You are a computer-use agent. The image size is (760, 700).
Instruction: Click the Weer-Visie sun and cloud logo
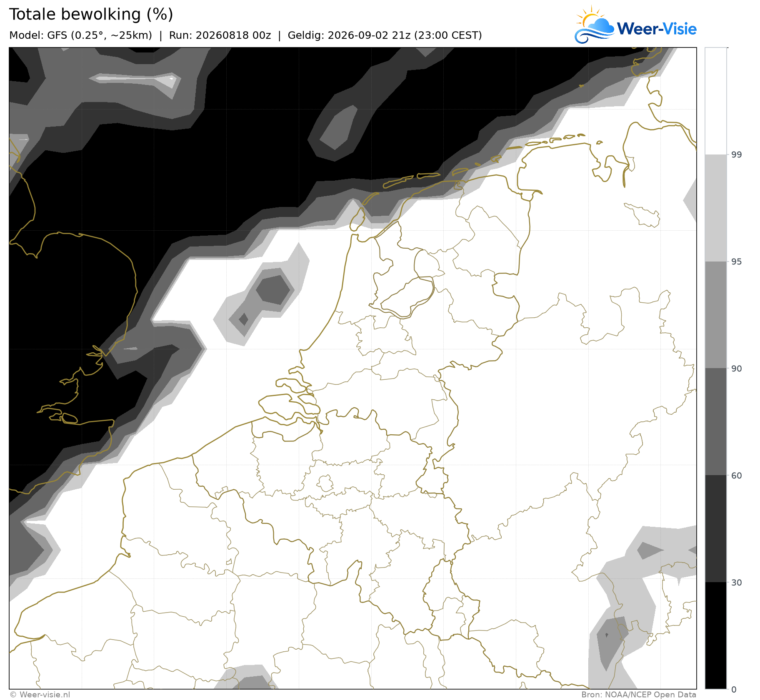595,25
